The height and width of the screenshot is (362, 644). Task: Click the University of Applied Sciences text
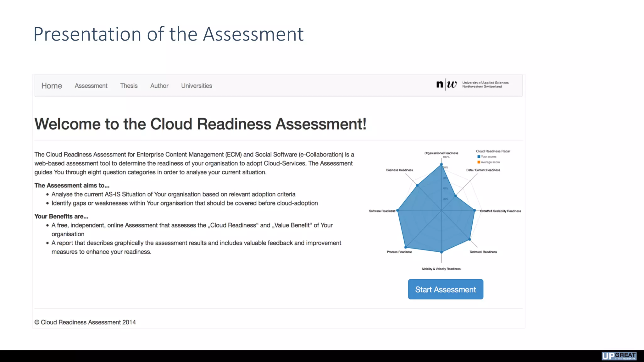485,85
